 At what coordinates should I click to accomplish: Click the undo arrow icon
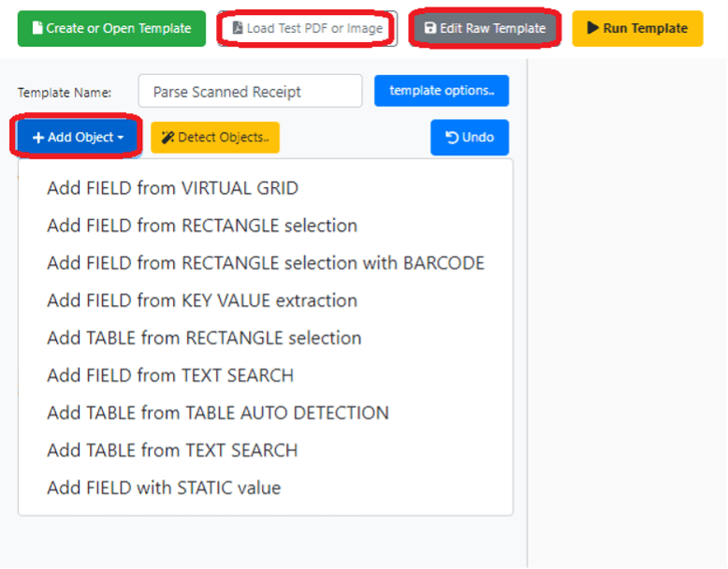pyautogui.click(x=452, y=138)
